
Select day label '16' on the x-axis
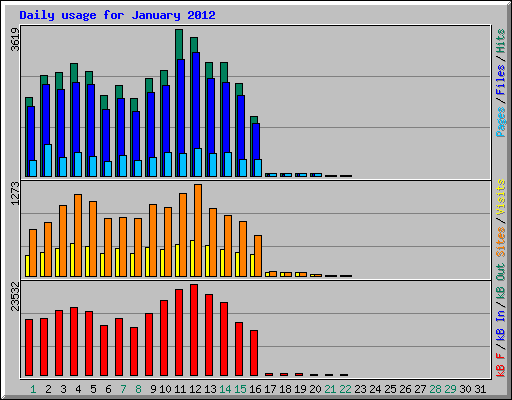pos(255,389)
